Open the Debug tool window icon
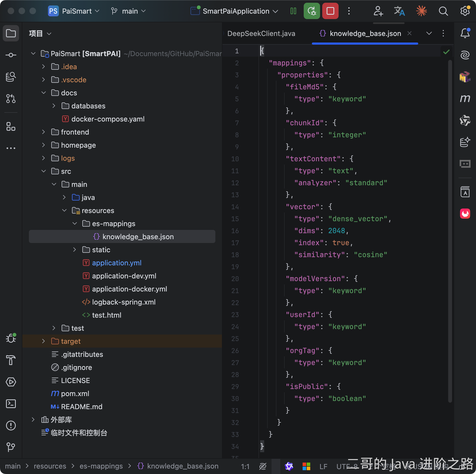476x474 pixels. pyautogui.click(x=11, y=338)
